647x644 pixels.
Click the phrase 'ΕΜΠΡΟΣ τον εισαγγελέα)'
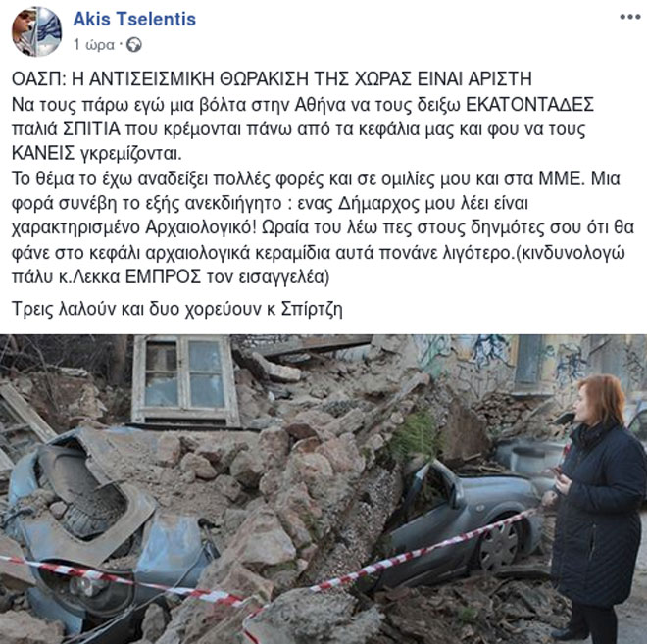tap(227, 276)
